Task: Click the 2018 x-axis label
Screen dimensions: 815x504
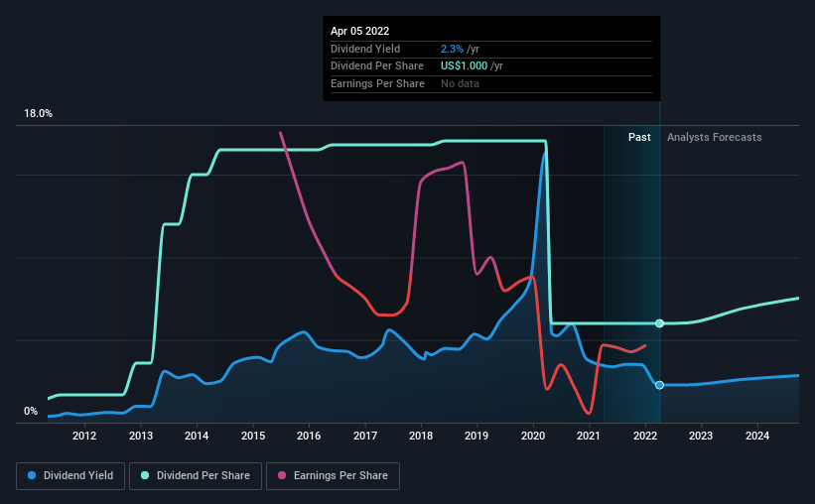Action: [x=421, y=436]
